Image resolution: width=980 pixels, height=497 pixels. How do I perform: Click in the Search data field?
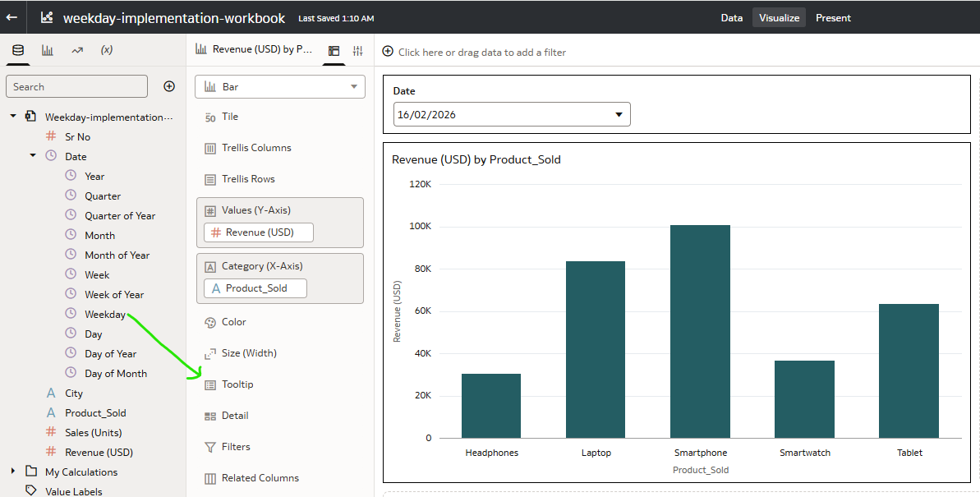76,86
